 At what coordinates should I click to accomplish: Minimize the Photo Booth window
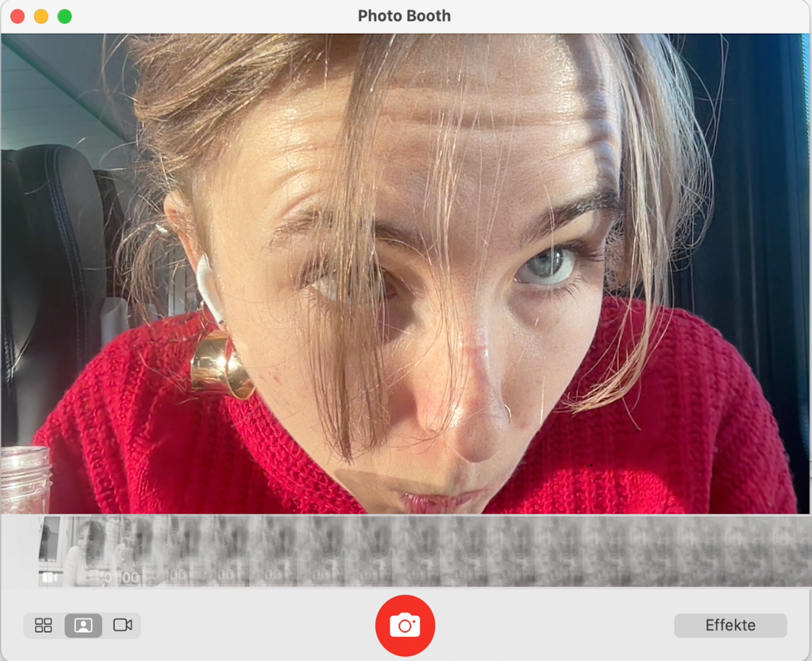[41, 16]
